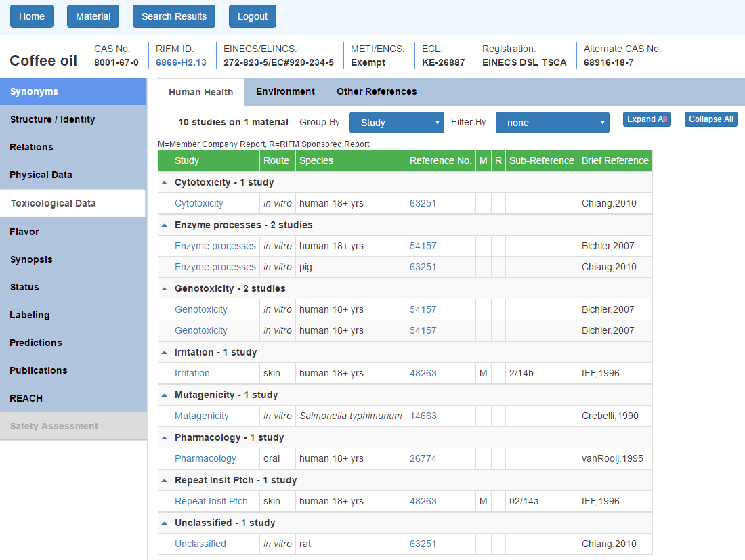Open the Labeling sidebar section

pyautogui.click(x=72, y=315)
